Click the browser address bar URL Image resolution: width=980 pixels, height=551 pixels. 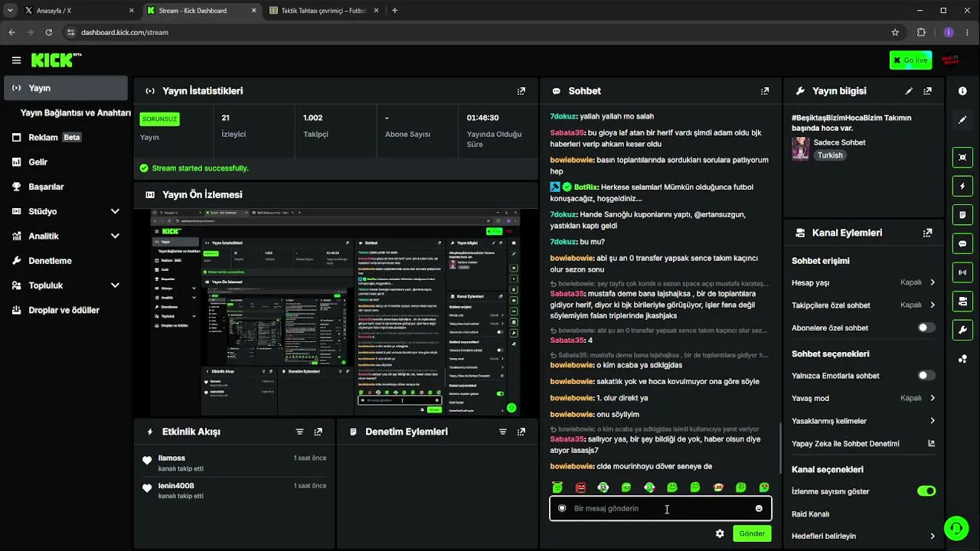[125, 32]
